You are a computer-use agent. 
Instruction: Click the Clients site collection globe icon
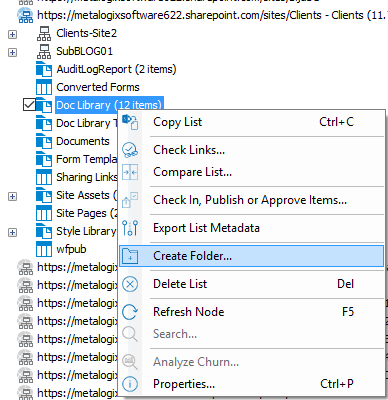[x=25, y=15]
